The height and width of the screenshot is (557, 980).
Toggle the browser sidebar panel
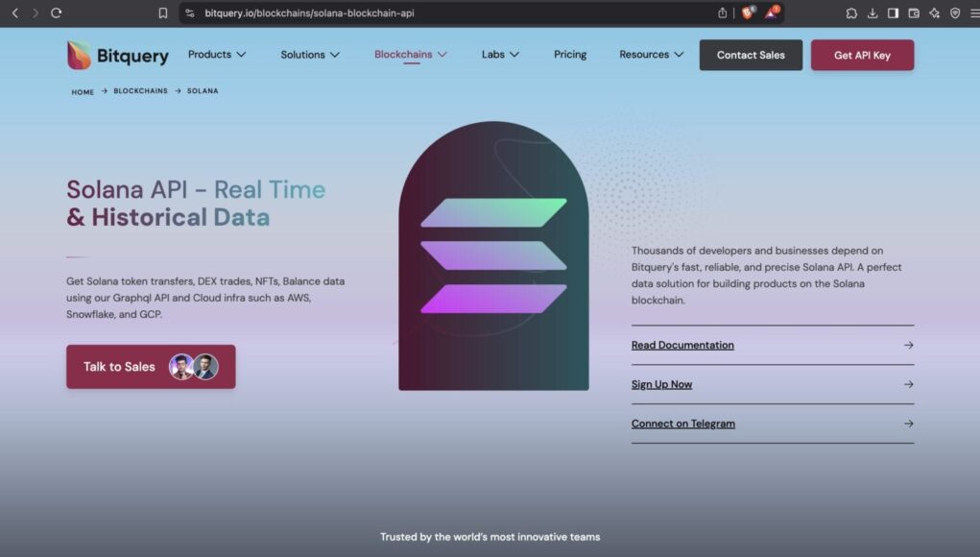tap(893, 13)
